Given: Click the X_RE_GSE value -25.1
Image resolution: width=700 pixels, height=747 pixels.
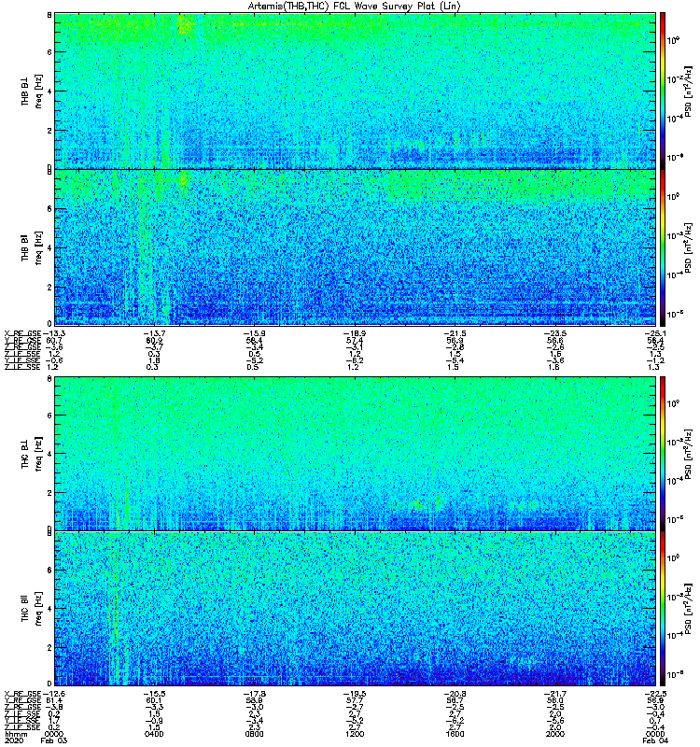Looking at the screenshot, I should tap(655, 333).
